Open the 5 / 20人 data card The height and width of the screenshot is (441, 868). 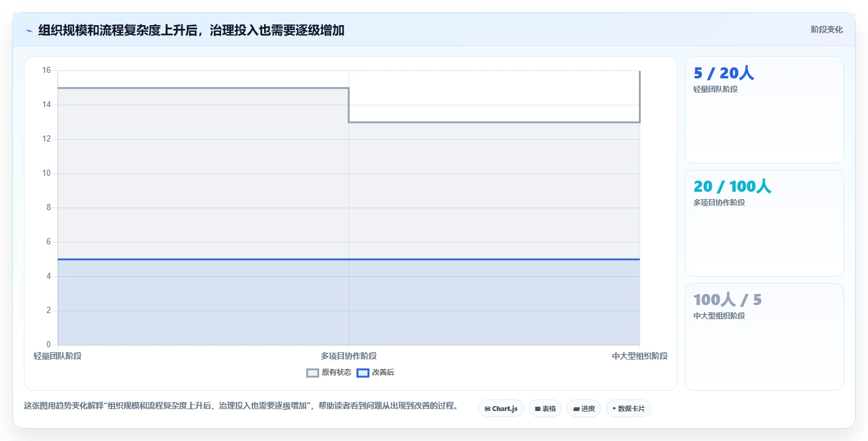[764, 110]
